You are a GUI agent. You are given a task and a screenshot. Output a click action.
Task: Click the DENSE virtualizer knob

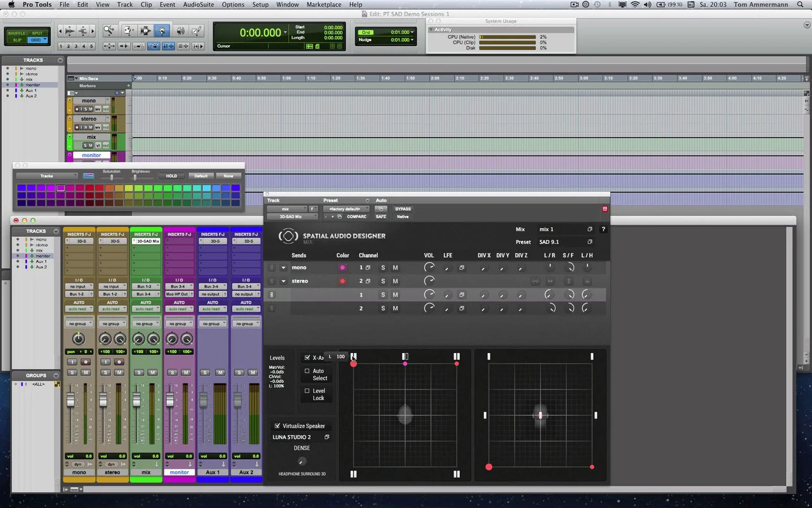coord(301,461)
